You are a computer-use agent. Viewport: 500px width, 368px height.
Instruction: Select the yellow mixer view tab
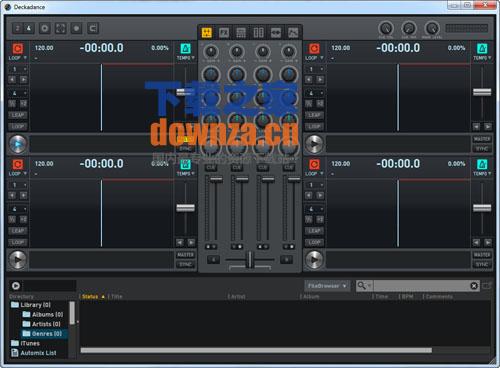[x=207, y=33]
